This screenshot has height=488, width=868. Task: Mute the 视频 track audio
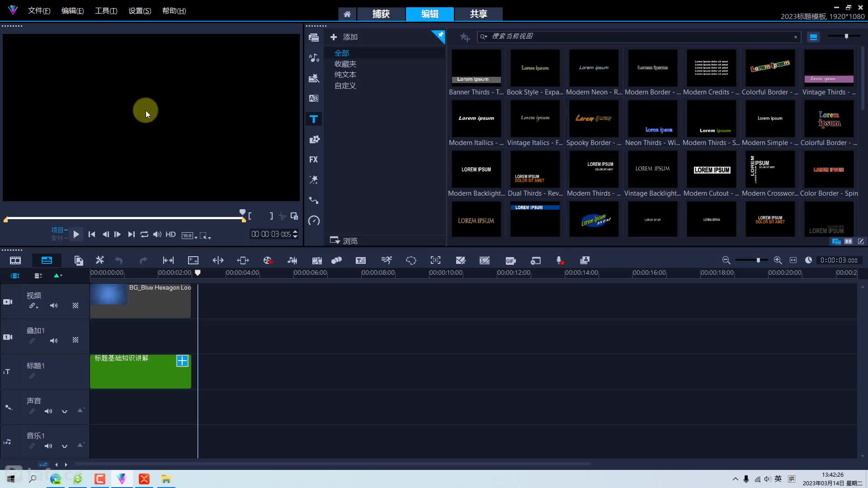(x=54, y=306)
